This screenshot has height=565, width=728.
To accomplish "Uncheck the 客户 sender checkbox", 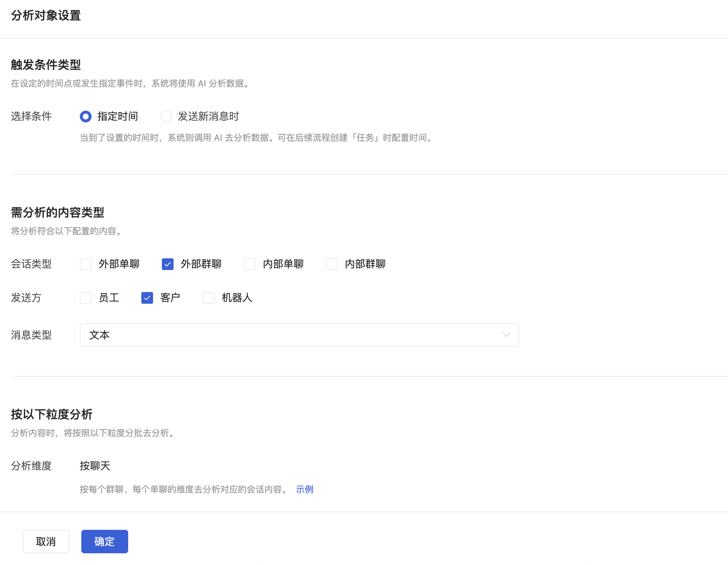I will click(147, 298).
